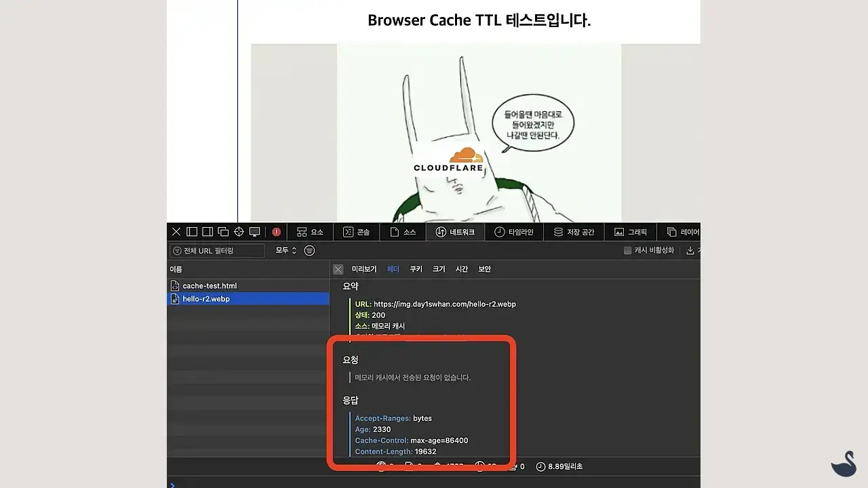Click the Accept-Ranges: bytes header

393,418
